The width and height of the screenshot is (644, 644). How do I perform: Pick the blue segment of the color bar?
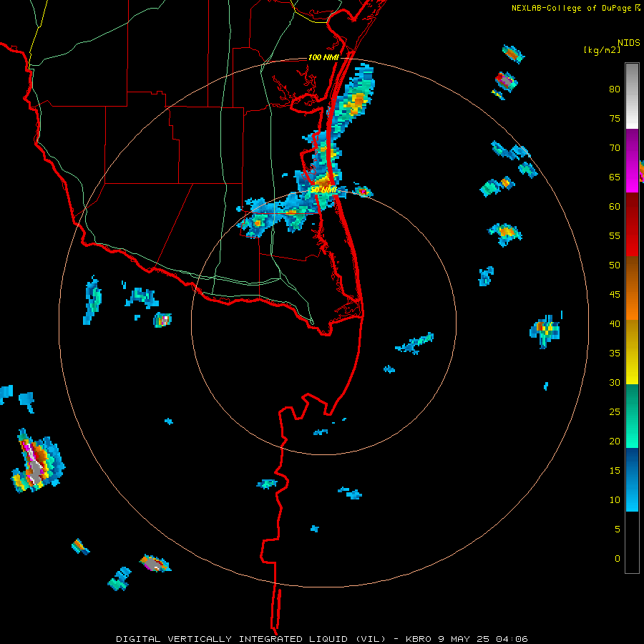[x=632, y=479]
